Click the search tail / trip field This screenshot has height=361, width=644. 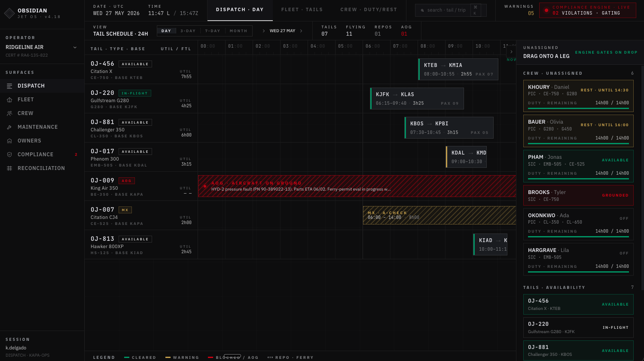451,10
